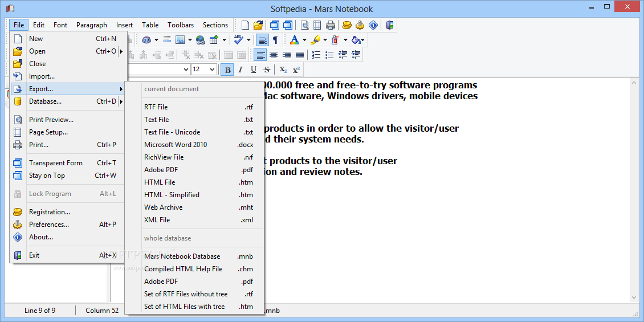The image size is (644, 322).
Task: Open the Sections menu
Action: click(x=215, y=25)
